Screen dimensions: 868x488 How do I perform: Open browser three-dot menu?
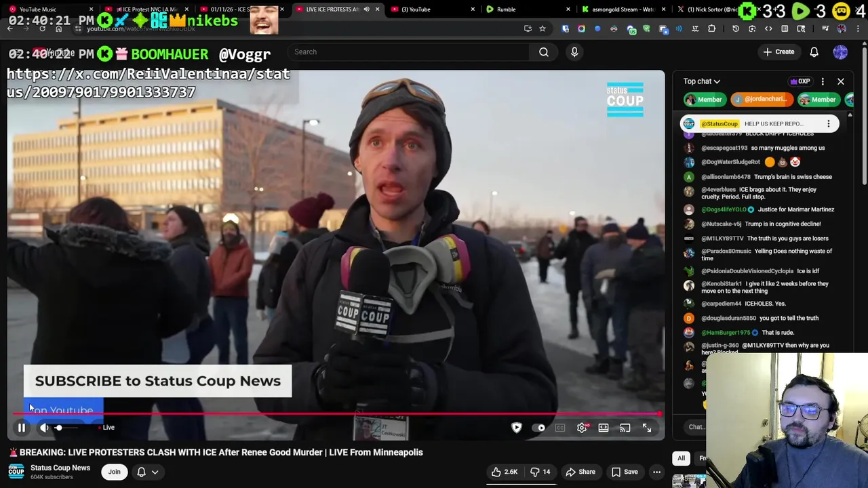pyautogui.click(x=859, y=28)
